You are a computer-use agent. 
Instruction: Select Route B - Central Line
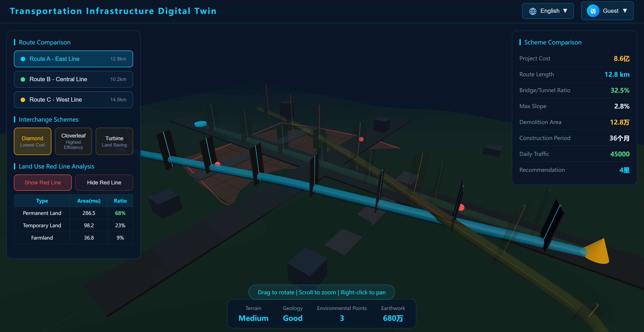73,79
